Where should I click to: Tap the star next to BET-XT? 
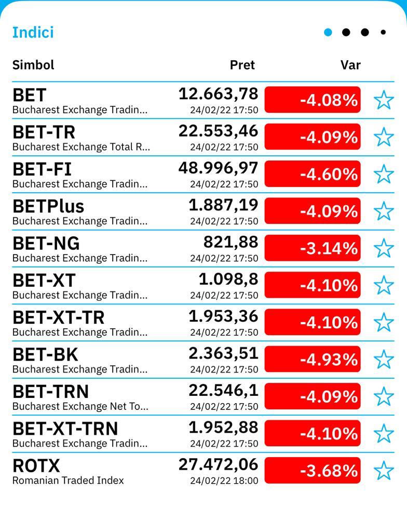click(x=384, y=285)
